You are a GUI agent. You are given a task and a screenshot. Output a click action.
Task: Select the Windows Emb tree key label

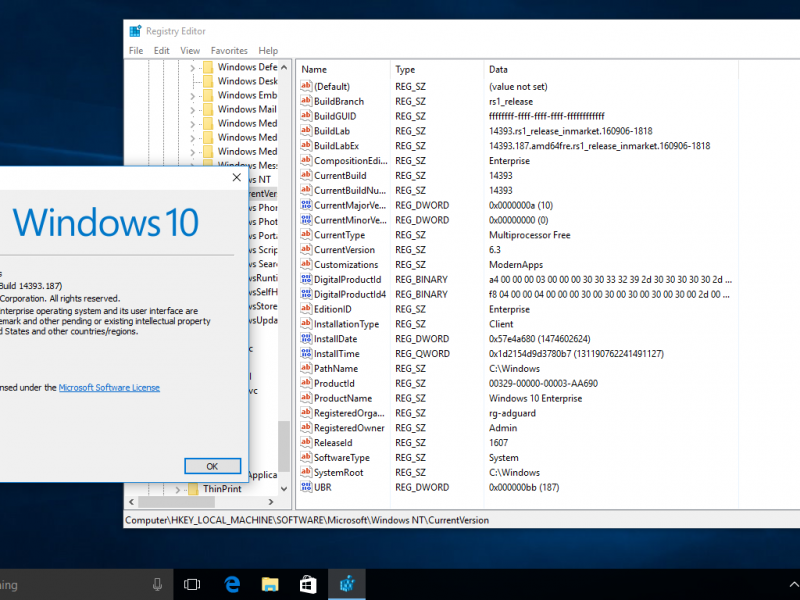tap(247, 95)
